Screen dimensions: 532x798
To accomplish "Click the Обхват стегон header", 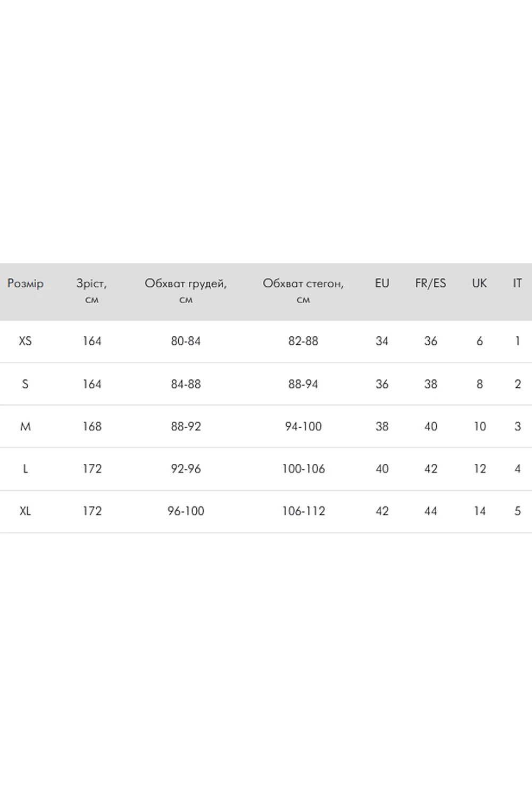I will 303,291.
